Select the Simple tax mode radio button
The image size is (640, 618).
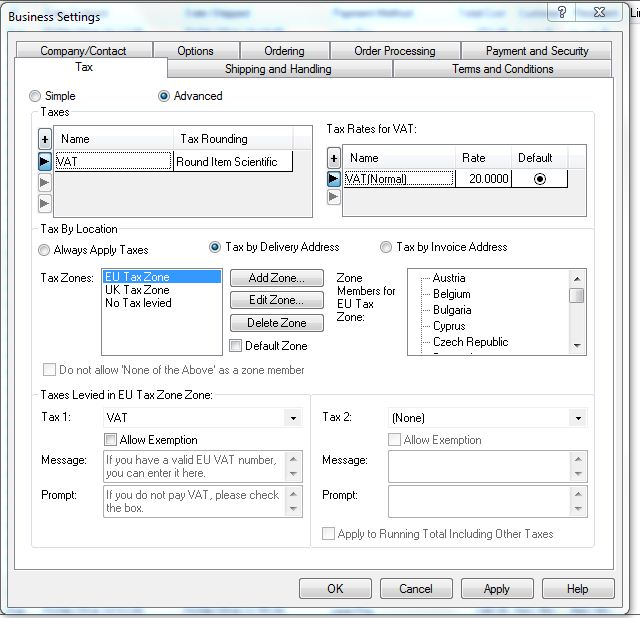click(x=36, y=96)
